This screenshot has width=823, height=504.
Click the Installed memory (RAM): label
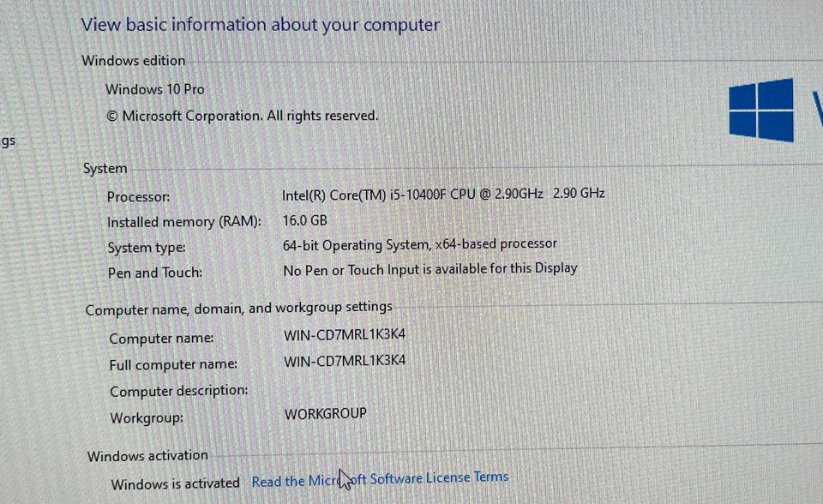pos(184,222)
